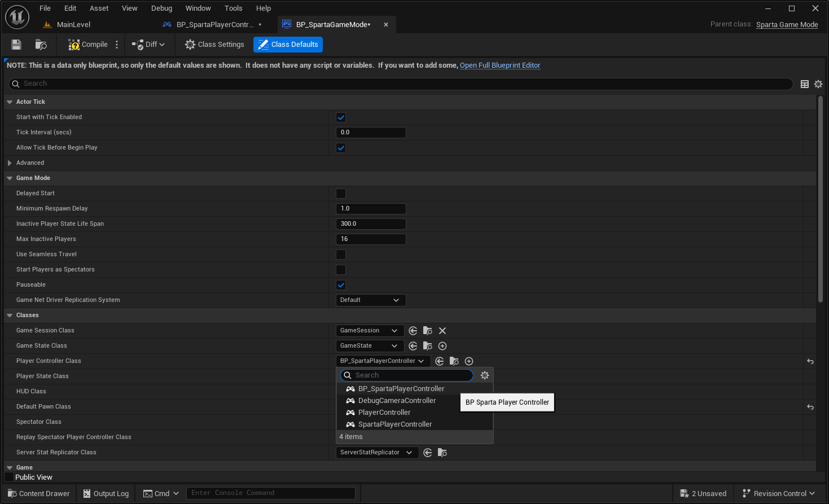
Task: Toggle Start with Tick Enabled checkbox
Action: coord(341,117)
